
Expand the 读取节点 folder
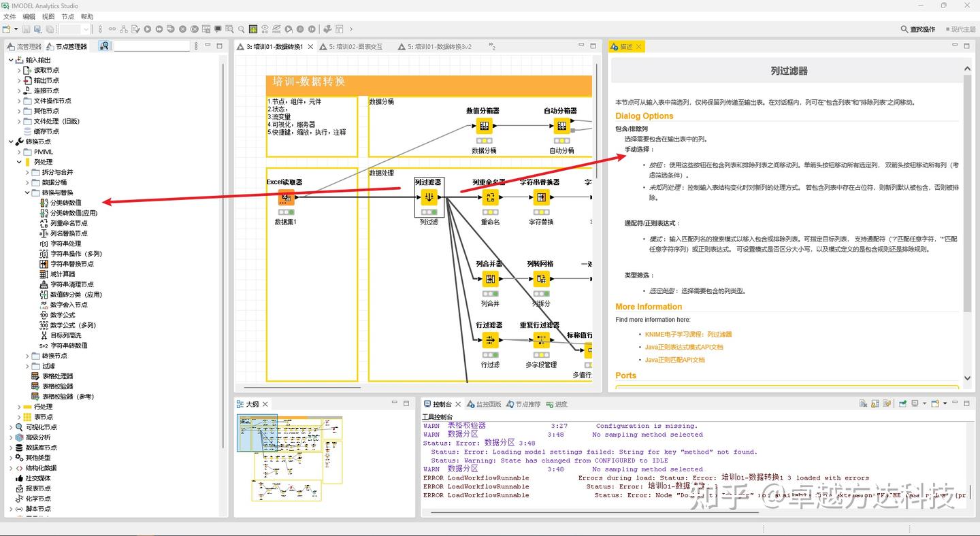pyautogui.click(x=19, y=70)
